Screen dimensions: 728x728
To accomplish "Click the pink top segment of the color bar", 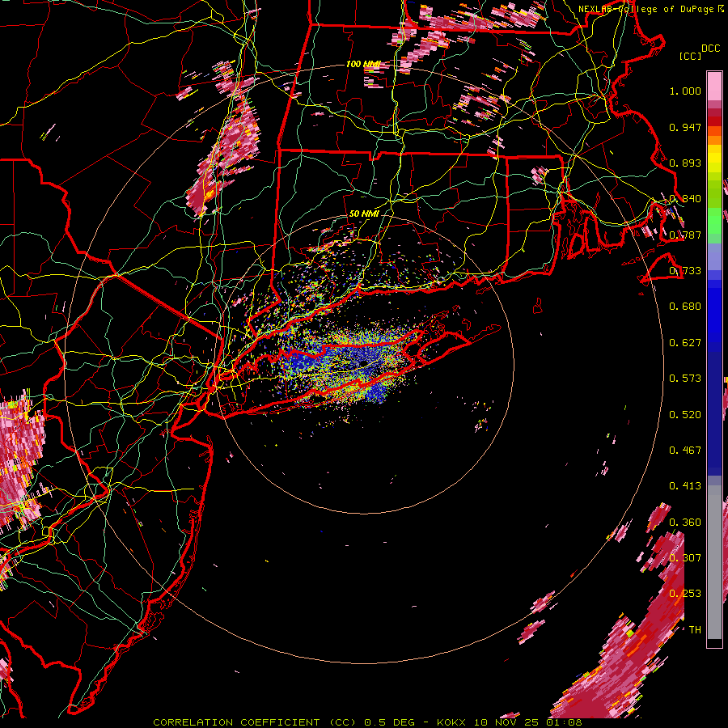I will click(714, 86).
